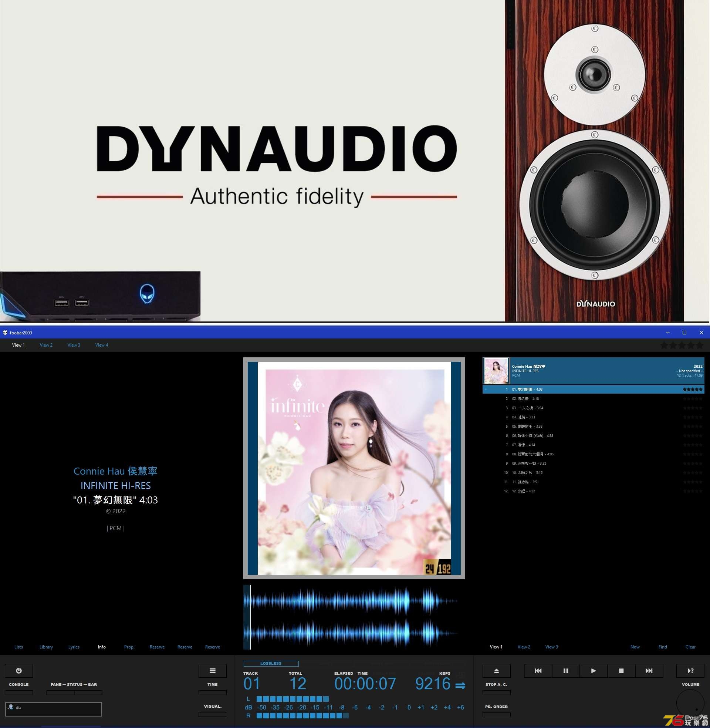Image resolution: width=710 pixels, height=728 pixels.
Task: Switch to the Lyrics tab
Action: [74, 647]
